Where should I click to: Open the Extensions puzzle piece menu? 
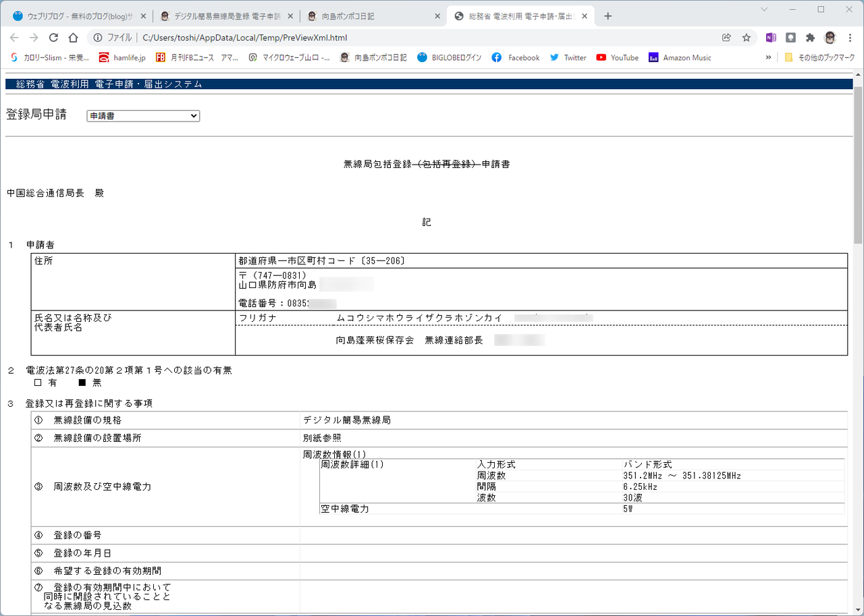click(810, 38)
